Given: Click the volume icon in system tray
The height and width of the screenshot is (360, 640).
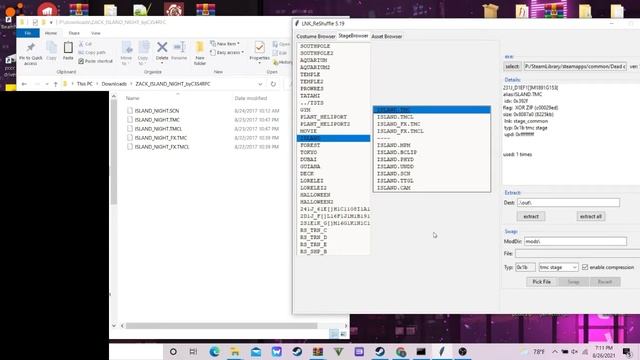Looking at the screenshot, I should point(575,351).
